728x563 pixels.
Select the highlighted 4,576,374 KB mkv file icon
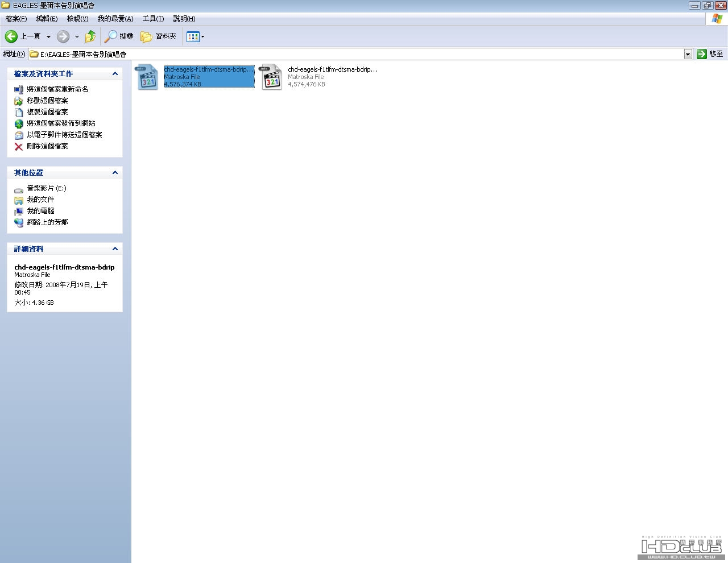tap(147, 77)
